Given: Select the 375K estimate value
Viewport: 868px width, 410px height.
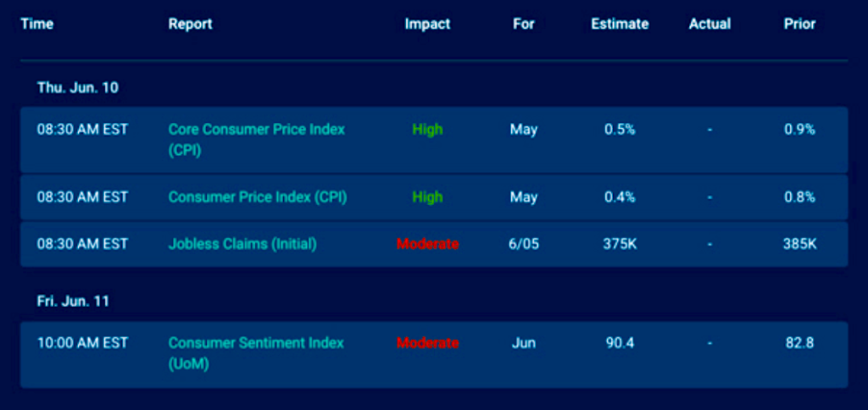Looking at the screenshot, I should (620, 244).
